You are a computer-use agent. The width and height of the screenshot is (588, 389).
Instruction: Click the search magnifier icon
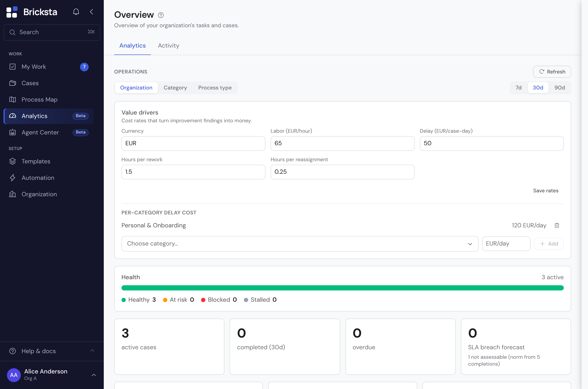tap(12, 32)
